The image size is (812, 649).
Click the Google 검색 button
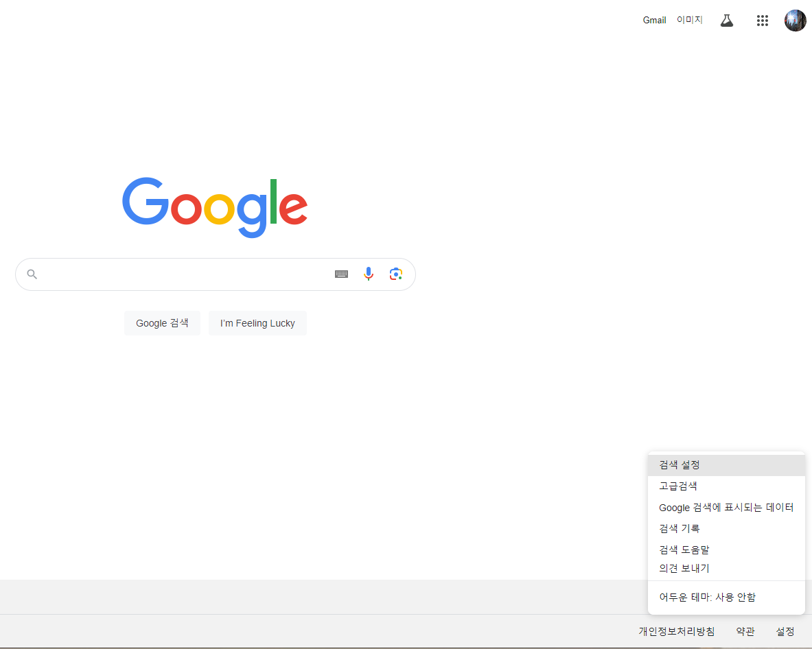[x=162, y=323]
